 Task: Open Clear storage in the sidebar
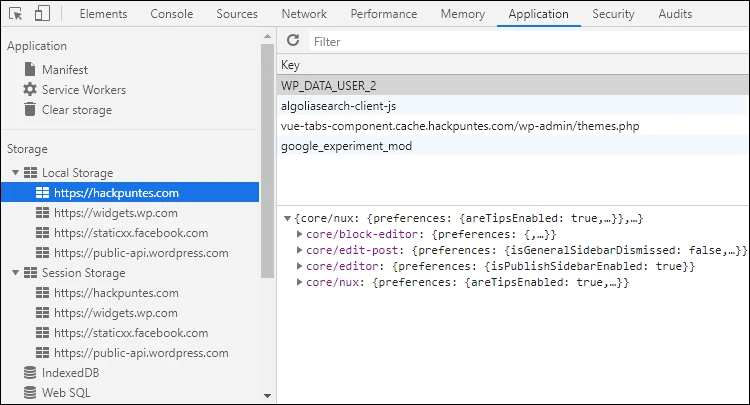click(77, 110)
